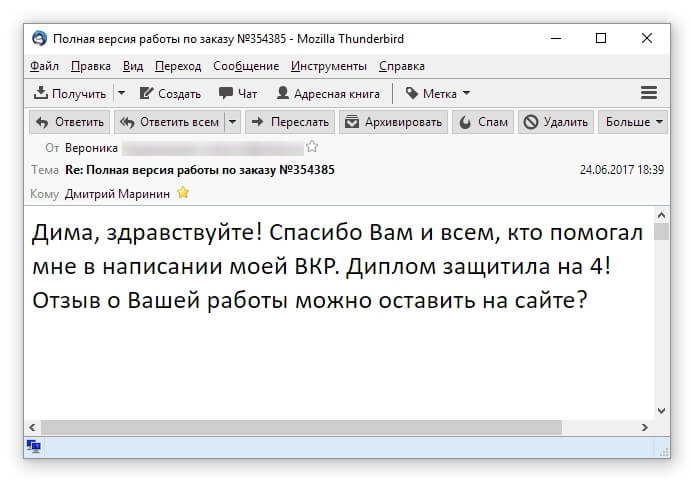This screenshot has height=480, width=692.
Task: Forward the message with Переслать
Action: pos(290,122)
